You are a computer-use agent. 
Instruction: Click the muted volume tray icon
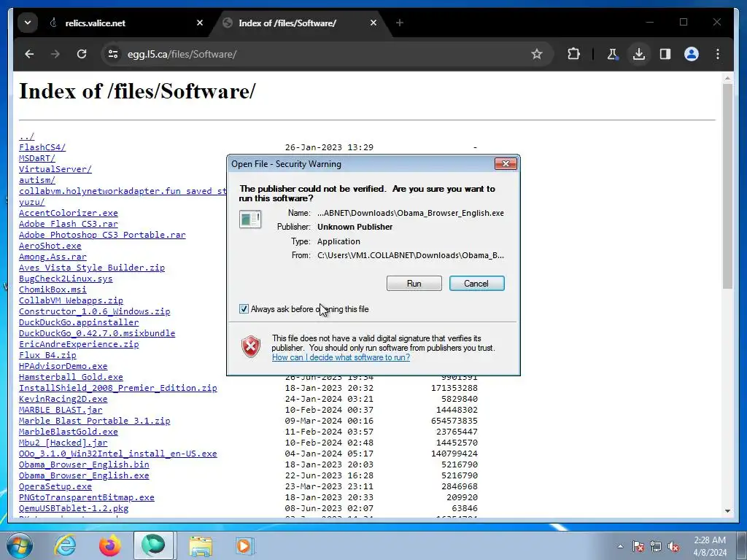pos(673,546)
